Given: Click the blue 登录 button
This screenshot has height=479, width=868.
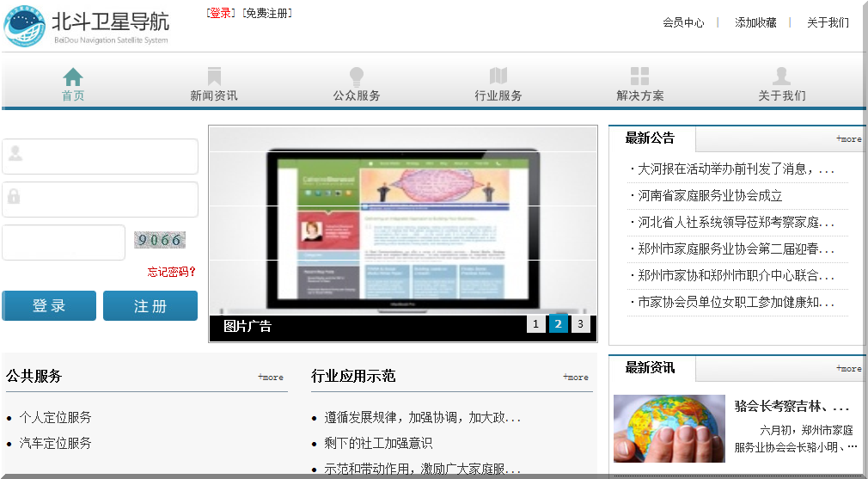Looking at the screenshot, I should pyautogui.click(x=49, y=305).
